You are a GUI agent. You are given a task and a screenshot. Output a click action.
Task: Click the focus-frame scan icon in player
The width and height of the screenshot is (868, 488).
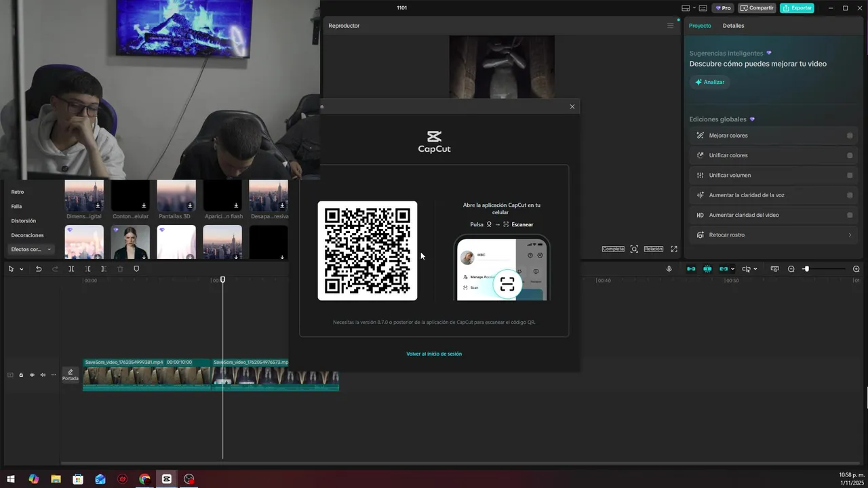634,249
